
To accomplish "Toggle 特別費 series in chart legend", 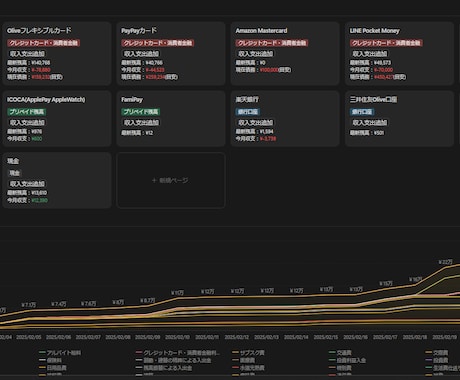I will point(340,368).
